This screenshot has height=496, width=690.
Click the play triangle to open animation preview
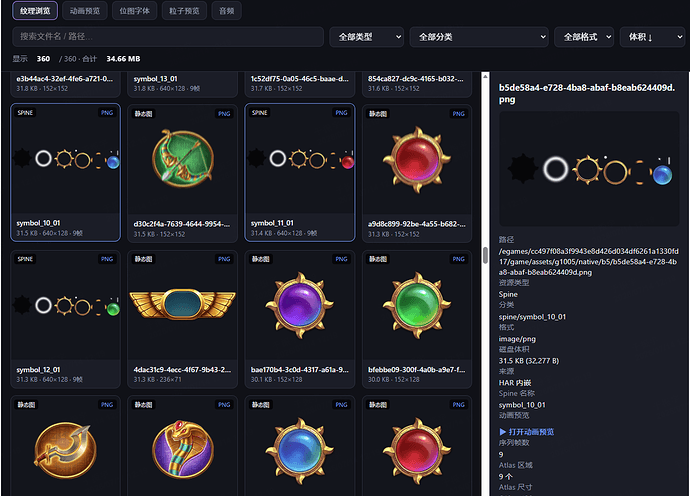point(503,432)
